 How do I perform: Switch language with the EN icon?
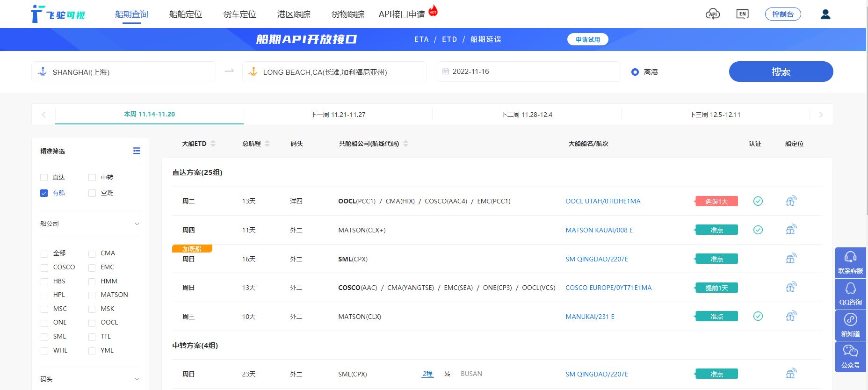[742, 14]
